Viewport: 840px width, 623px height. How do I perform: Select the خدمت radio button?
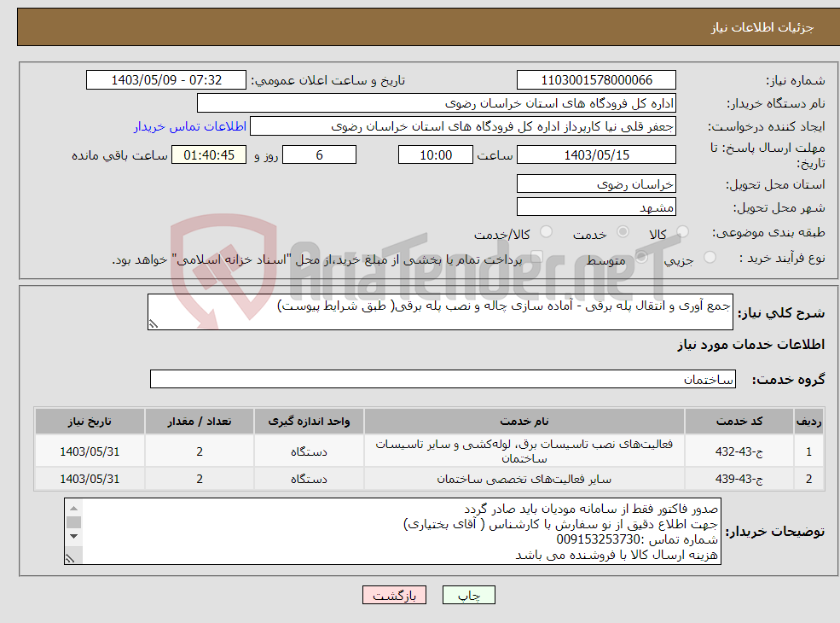(x=623, y=232)
